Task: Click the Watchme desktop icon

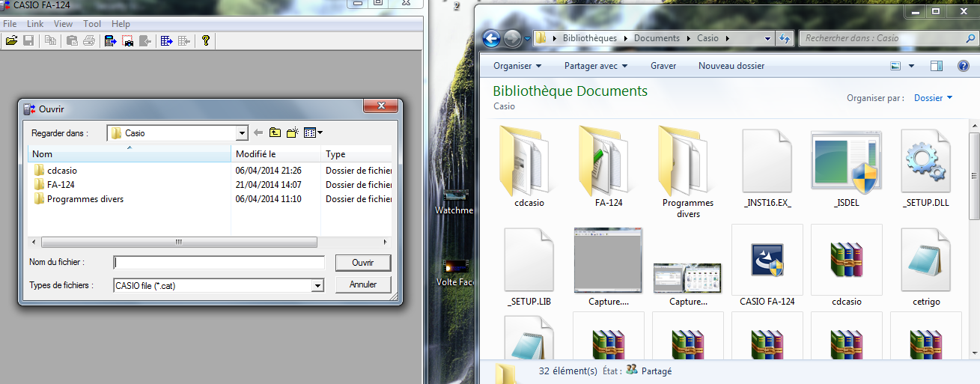Action: pos(454,201)
